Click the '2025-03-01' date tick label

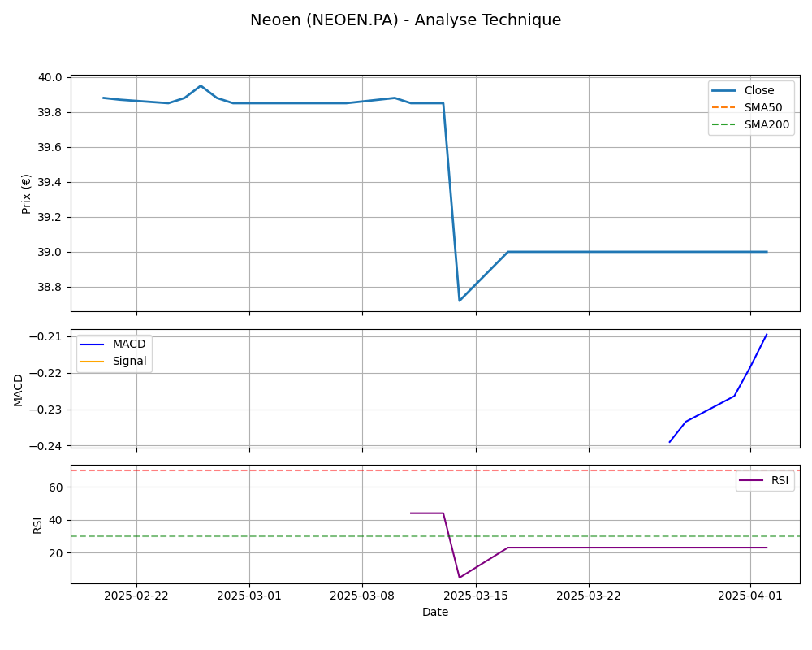click(249, 596)
